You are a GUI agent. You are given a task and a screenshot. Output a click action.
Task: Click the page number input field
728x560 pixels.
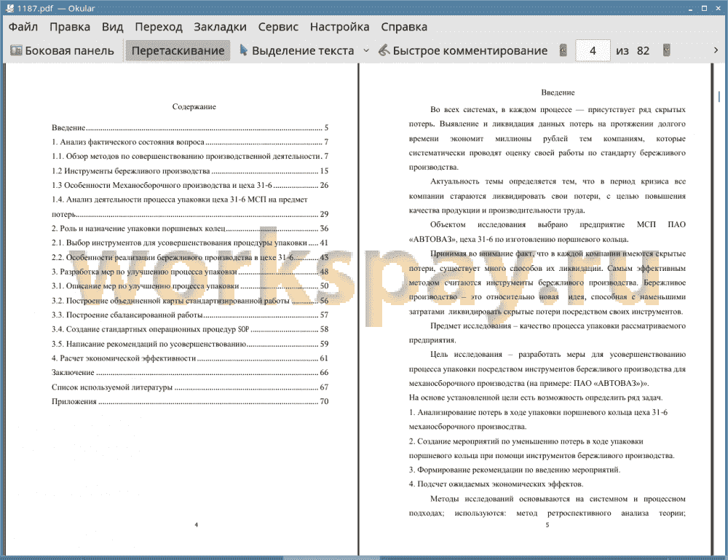[x=593, y=51]
